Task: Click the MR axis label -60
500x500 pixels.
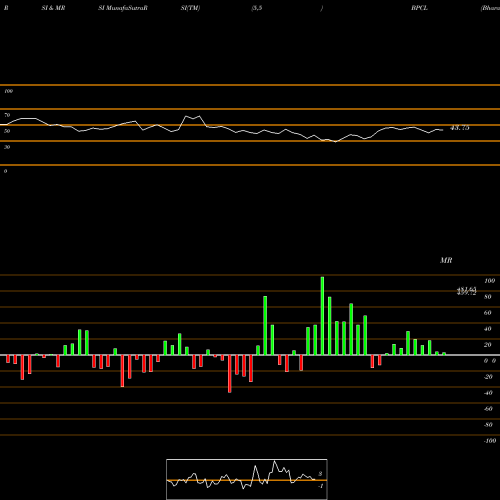Action: 488,409
